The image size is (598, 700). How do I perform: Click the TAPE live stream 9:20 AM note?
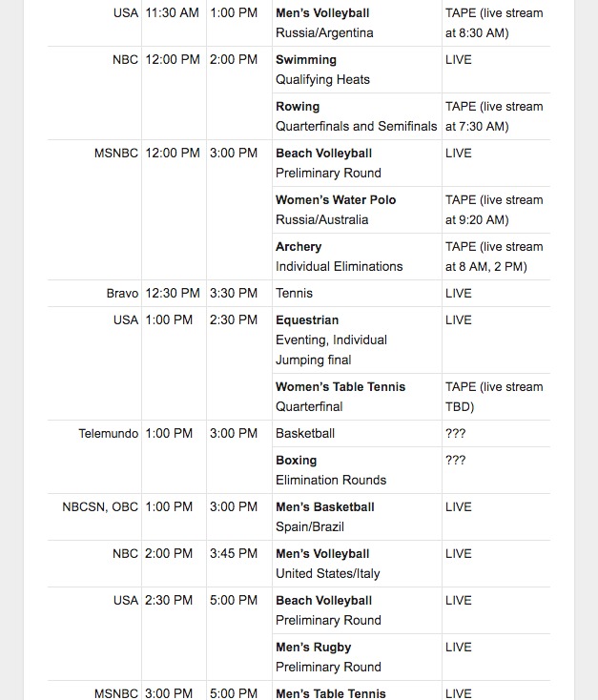[493, 210]
